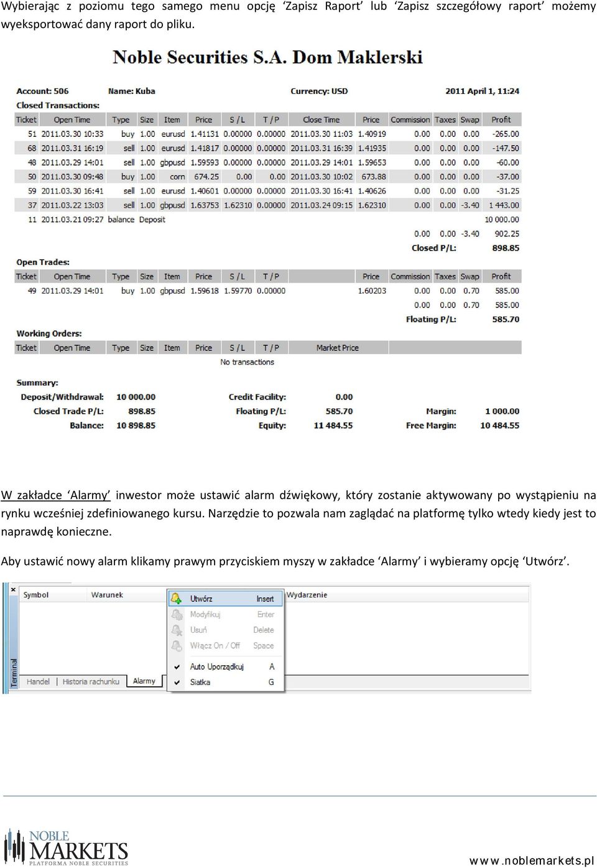Open the Historia rachunku tab
This screenshot has height=868, width=597.
[x=91, y=681]
